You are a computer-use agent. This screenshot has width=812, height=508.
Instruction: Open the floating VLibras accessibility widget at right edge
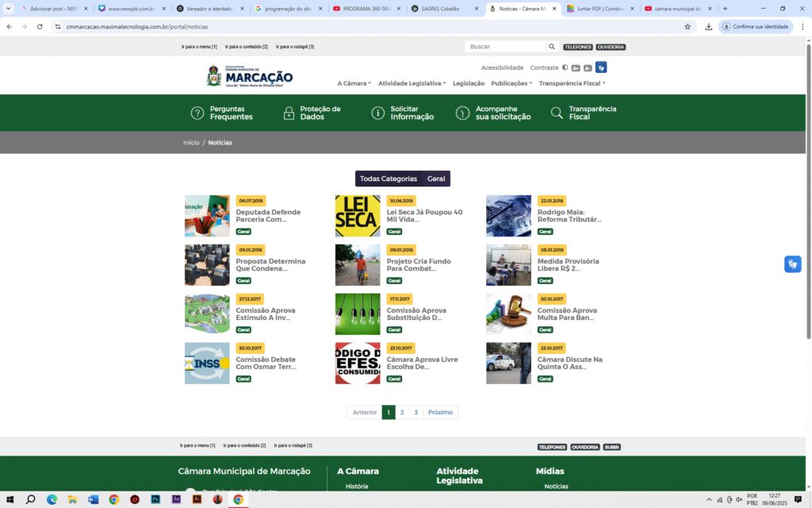click(792, 264)
